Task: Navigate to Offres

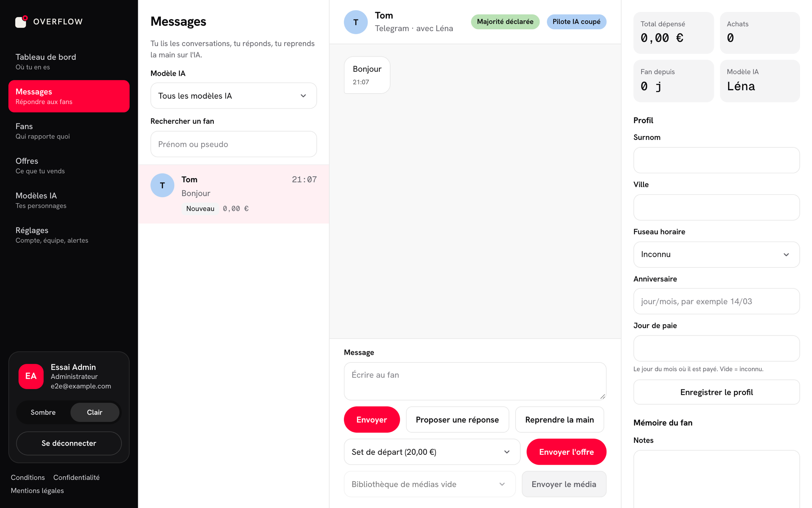Action: (69, 166)
